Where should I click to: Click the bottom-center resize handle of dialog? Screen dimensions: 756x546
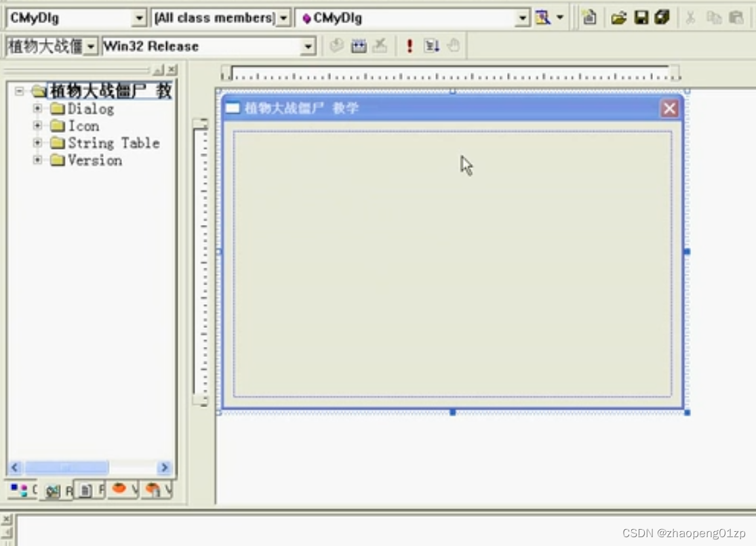[453, 413]
